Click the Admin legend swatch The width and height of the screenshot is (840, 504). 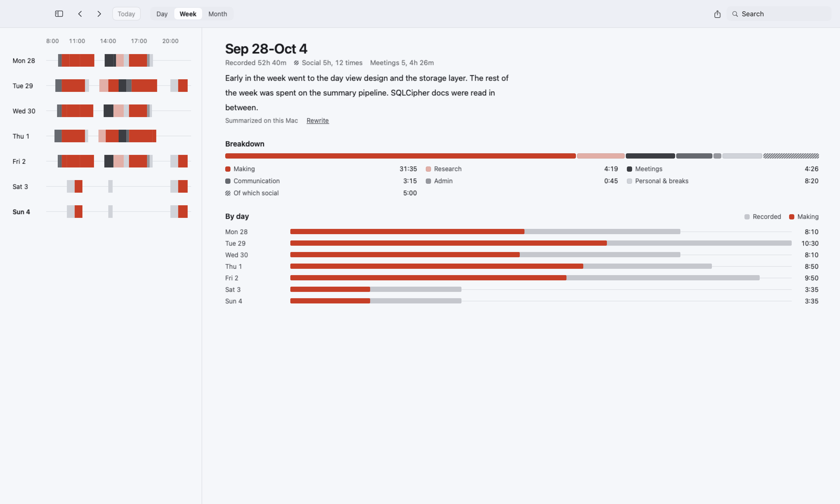(428, 181)
